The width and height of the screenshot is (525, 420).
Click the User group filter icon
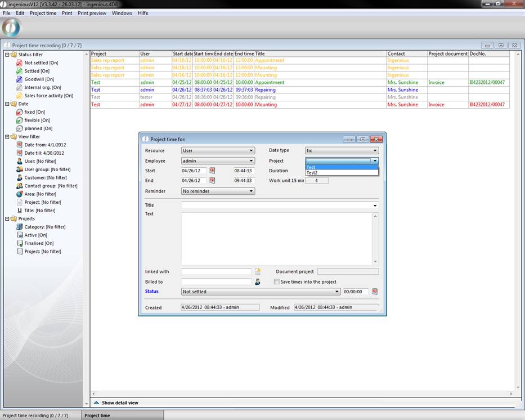(x=20, y=169)
